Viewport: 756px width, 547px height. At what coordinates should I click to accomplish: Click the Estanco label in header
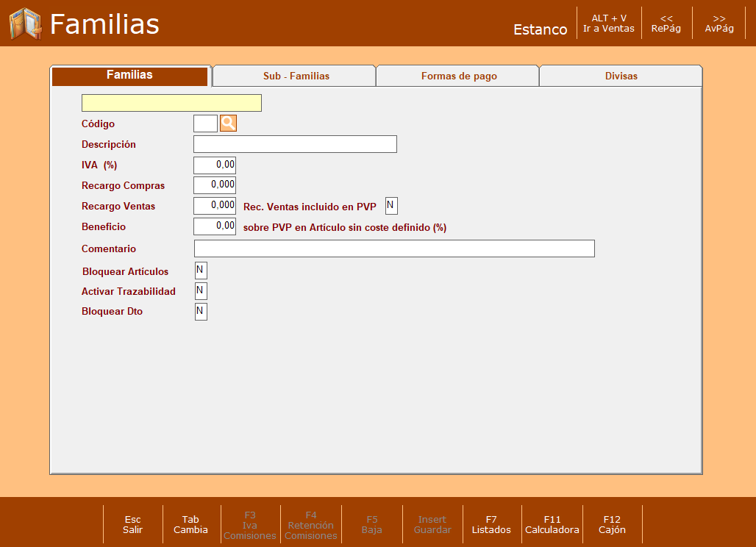pyautogui.click(x=540, y=29)
